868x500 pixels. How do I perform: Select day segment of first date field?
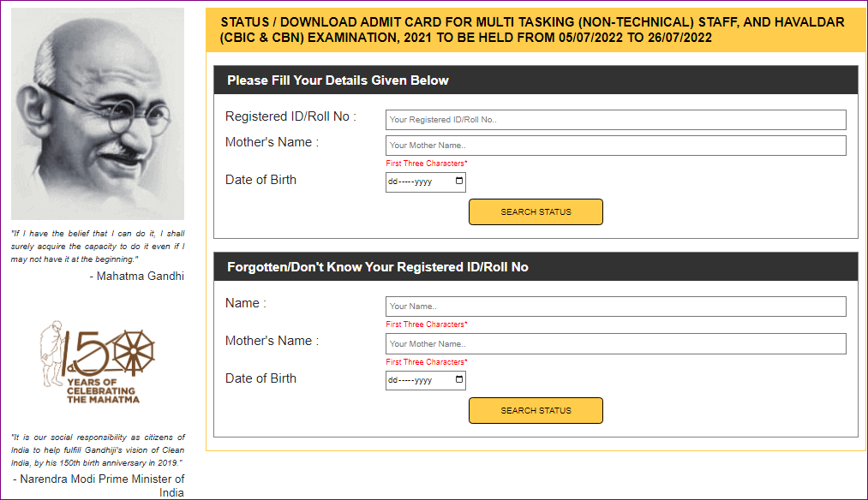(392, 182)
